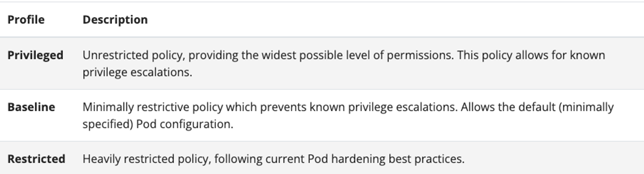Select the Privileged profile name
The image size is (644, 174).
tap(35, 55)
